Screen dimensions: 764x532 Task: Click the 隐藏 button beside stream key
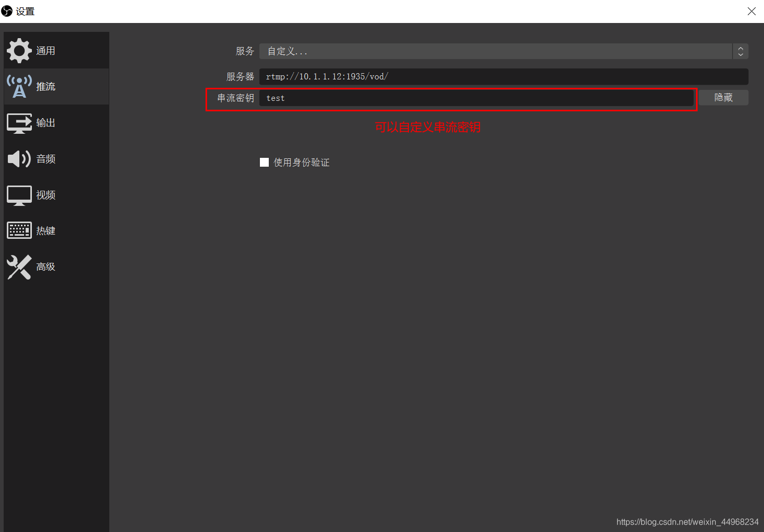723,98
